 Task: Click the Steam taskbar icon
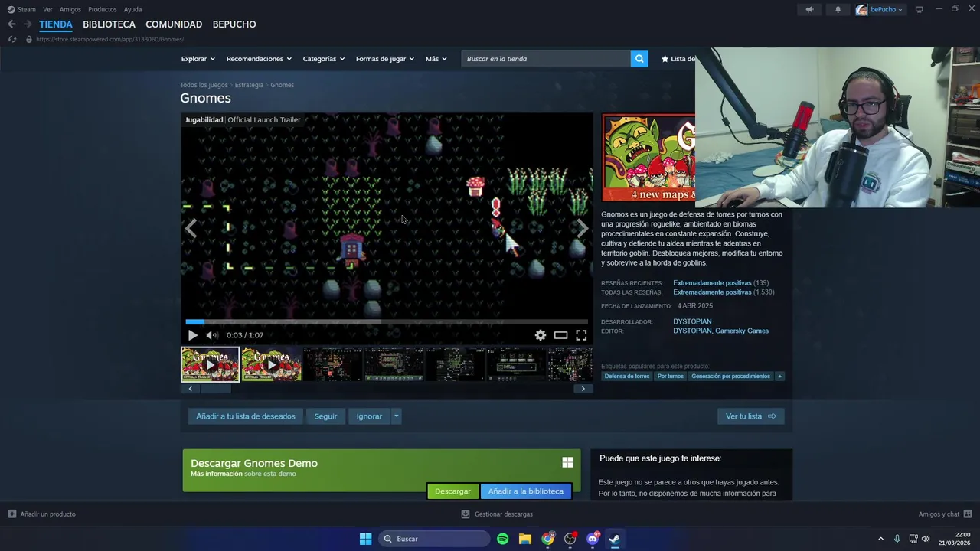pyautogui.click(x=614, y=539)
